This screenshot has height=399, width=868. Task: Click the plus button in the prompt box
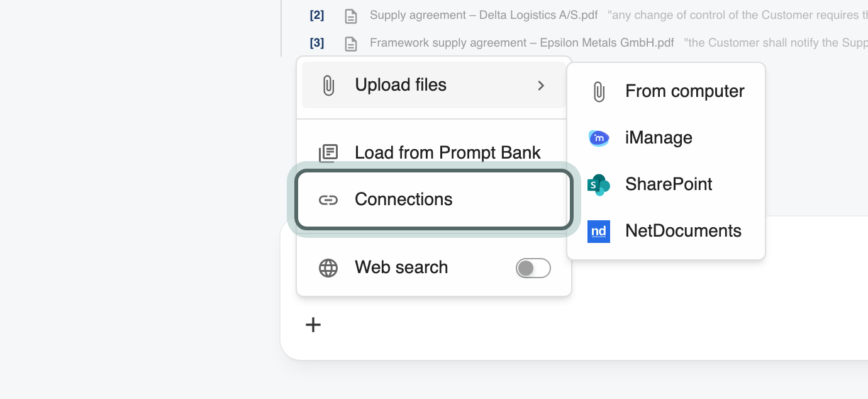pos(313,325)
